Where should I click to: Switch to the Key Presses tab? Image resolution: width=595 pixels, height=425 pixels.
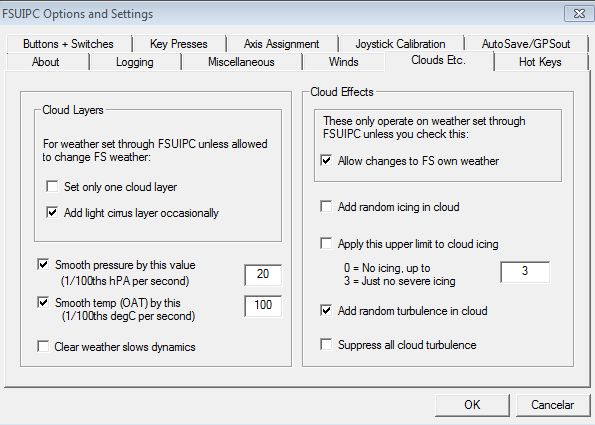tap(179, 44)
